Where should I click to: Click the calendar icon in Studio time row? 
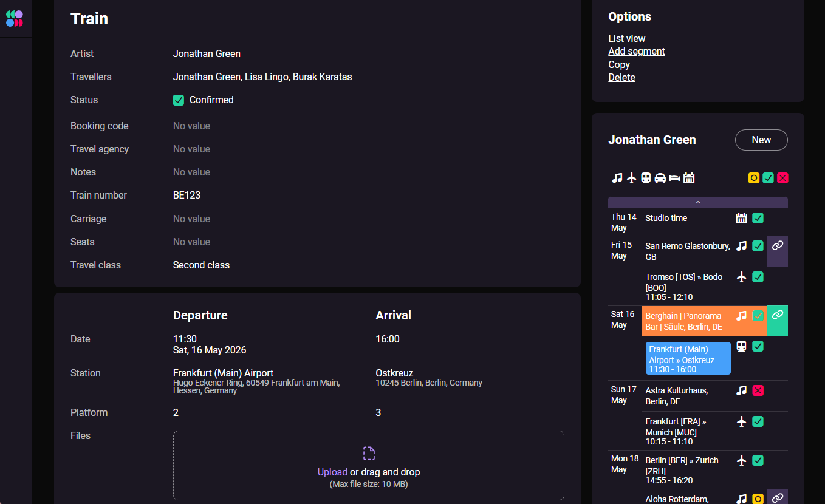point(741,218)
